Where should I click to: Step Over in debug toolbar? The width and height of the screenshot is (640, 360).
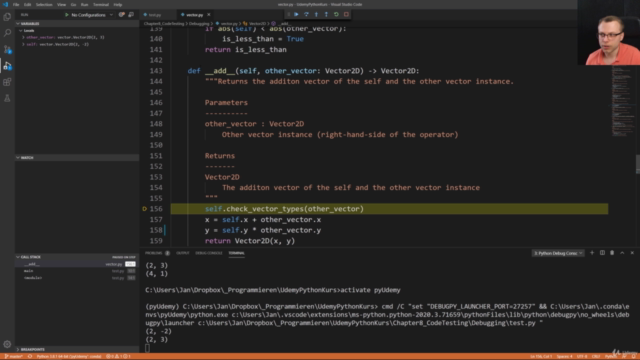[306, 14]
